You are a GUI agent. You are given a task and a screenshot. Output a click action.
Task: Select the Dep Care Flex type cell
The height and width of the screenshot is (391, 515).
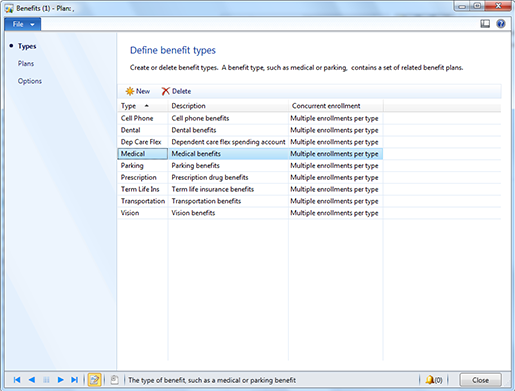coord(143,142)
